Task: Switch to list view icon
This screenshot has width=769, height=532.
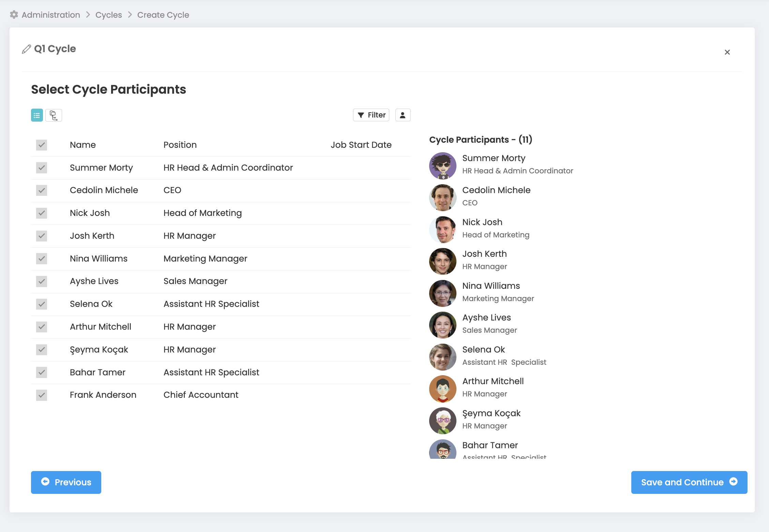Action: (37, 115)
